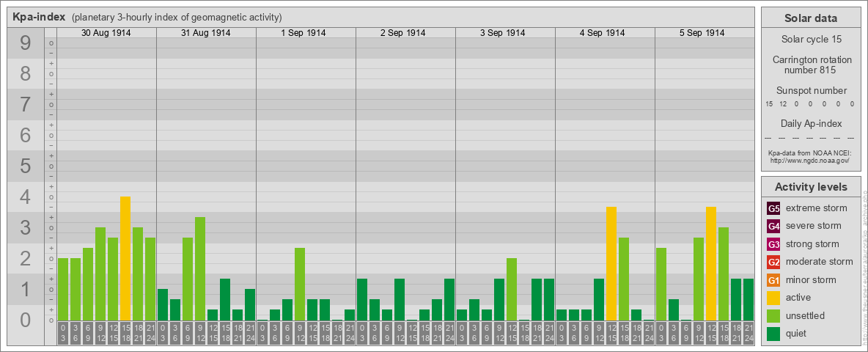The width and height of the screenshot is (868, 352).
Task: Click the 0-3 quiet bar on 2 Sep
Action: pos(362,299)
